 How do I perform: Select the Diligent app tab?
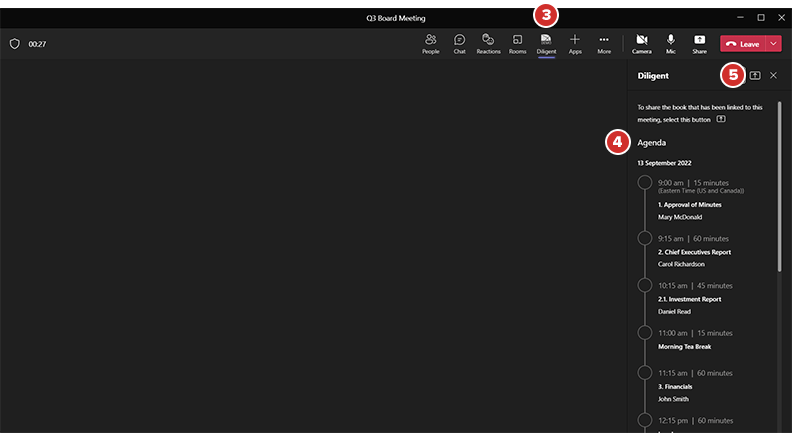pyautogui.click(x=546, y=43)
